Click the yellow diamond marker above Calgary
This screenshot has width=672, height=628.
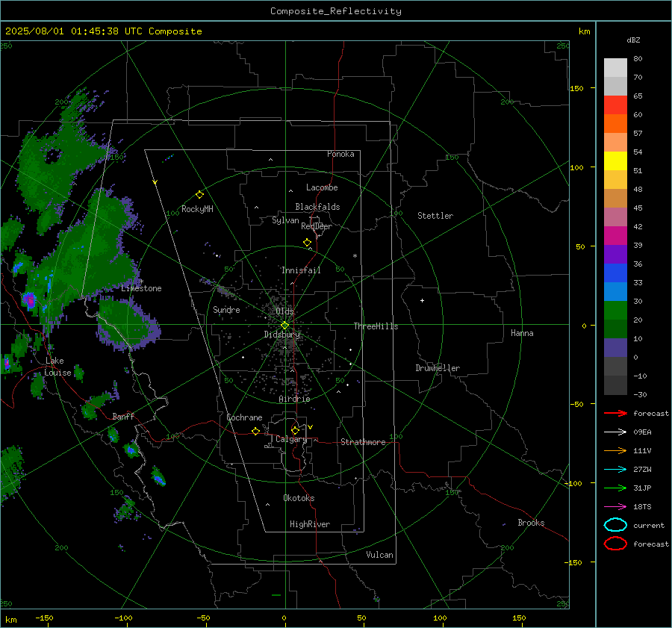point(295,430)
